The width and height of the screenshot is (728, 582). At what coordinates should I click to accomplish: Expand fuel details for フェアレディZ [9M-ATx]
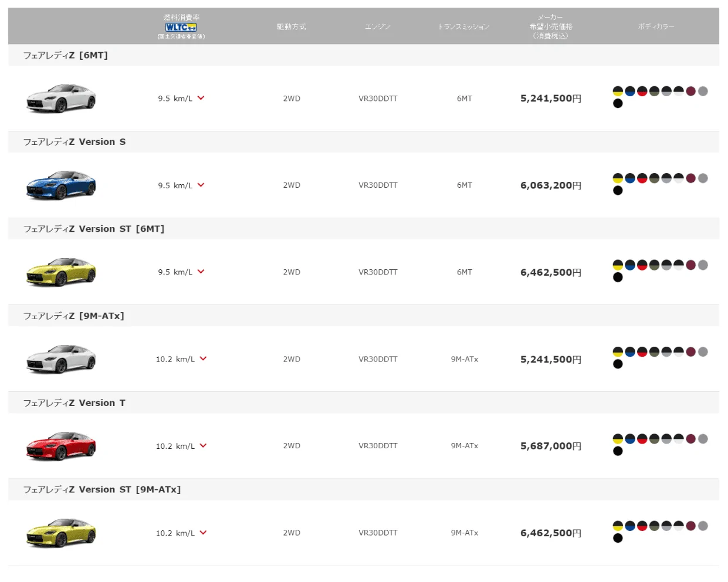click(x=203, y=358)
